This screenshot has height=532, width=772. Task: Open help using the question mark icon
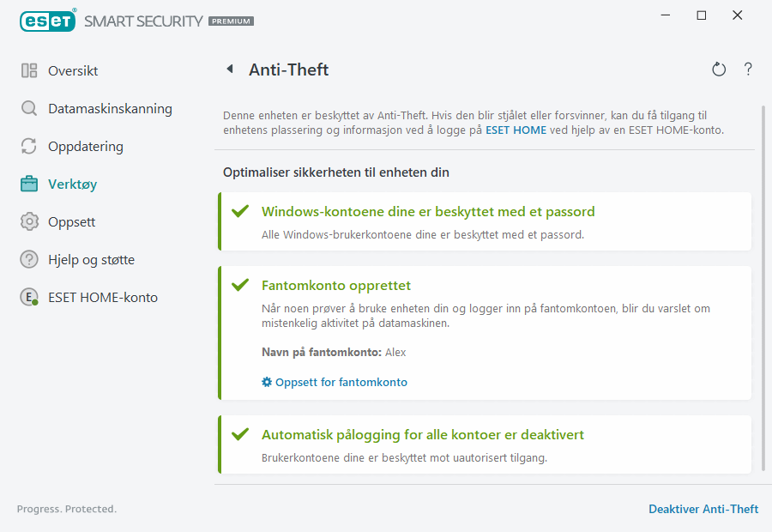pyautogui.click(x=747, y=70)
